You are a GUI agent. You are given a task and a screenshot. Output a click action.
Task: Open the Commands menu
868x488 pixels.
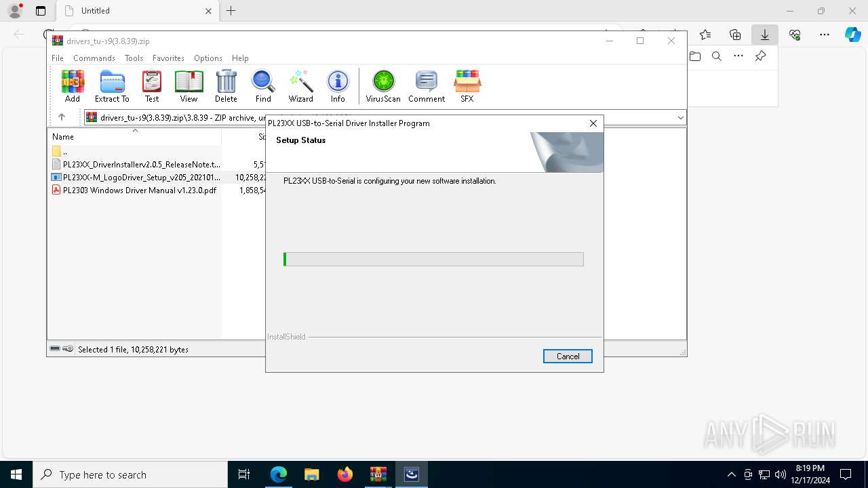[x=94, y=58]
